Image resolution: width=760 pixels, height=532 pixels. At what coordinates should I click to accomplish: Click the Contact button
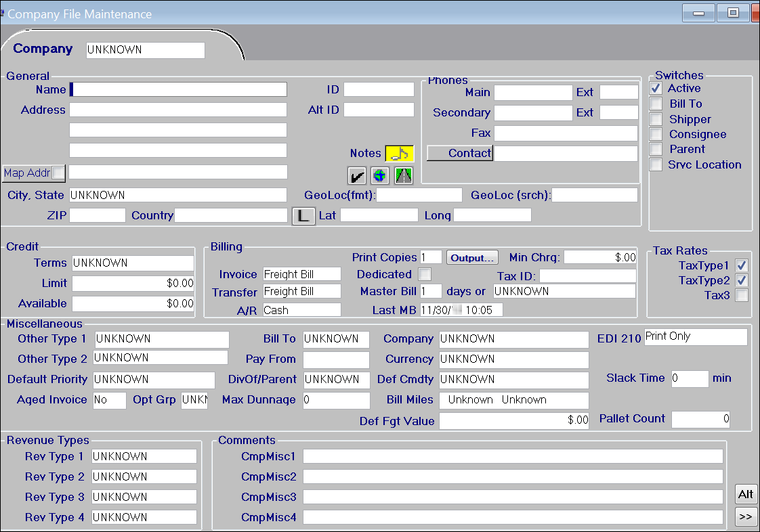click(x=460, y=154)
